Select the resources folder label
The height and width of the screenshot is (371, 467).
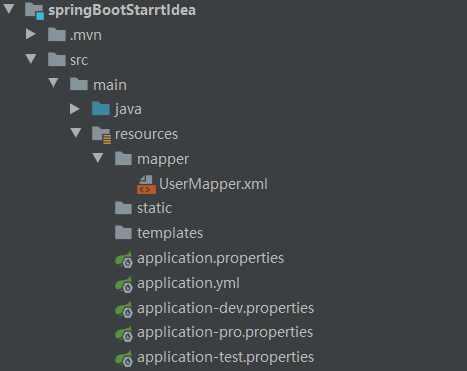pyautogui.click(x=146, y=134)
